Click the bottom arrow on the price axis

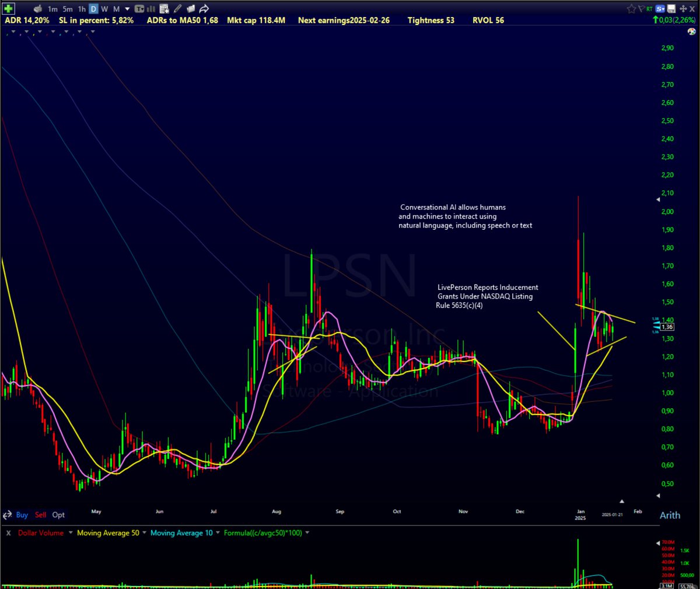(x=659, y=496)
